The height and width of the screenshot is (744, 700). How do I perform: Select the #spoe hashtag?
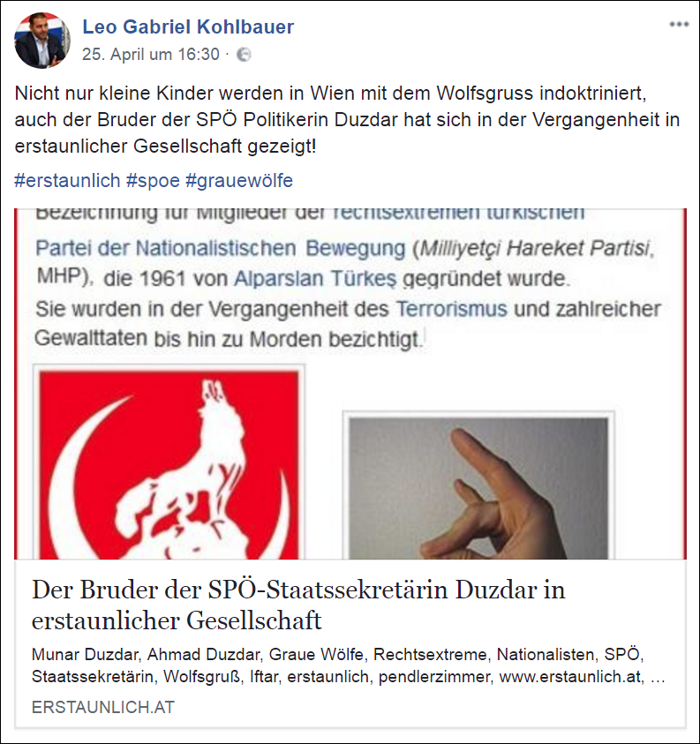[x=153, y=181]
